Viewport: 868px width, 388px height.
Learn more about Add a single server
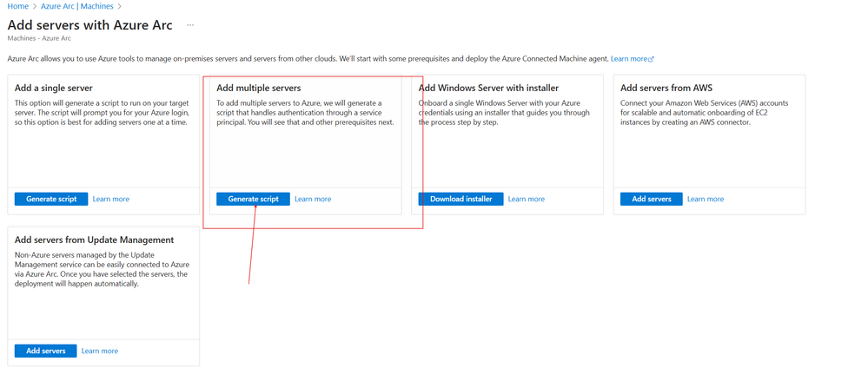[x=110, y=199]
